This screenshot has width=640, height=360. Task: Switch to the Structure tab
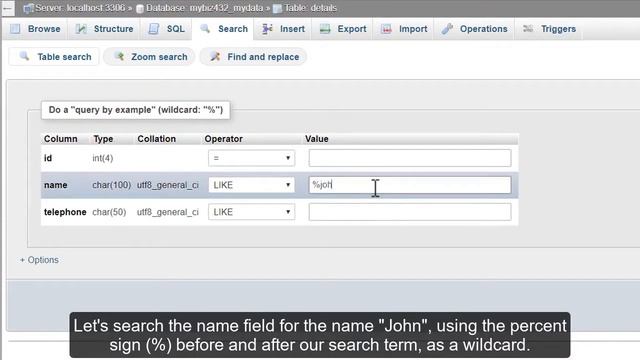[x=104, y=29]
